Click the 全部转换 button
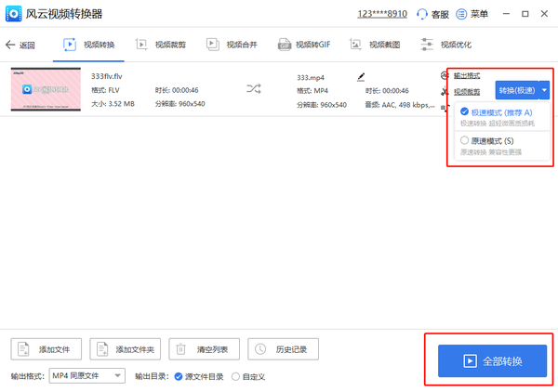Image resolution: width=558 pixels, height=392 pixels. point(492,360)
